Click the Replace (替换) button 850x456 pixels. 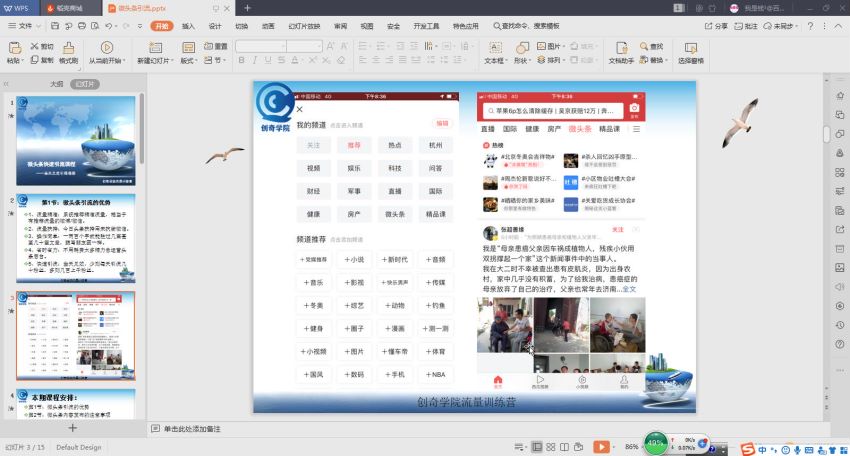pyautogui.click(x=652, y=60)
